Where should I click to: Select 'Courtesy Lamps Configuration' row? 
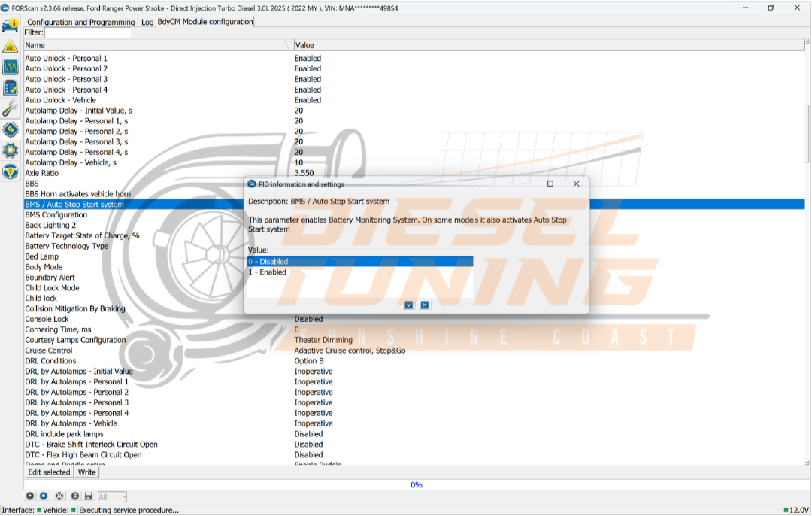click(x=414, y=341)
